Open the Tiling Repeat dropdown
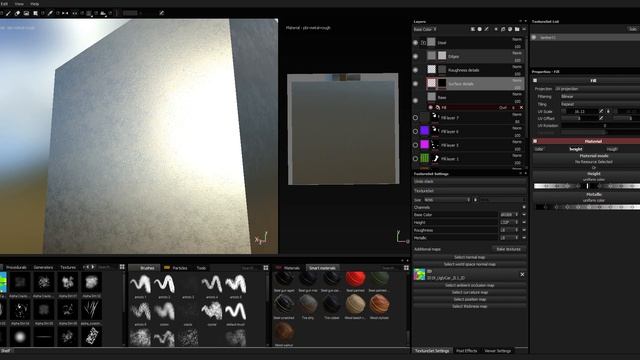 pyautogui.click(x=600, y=104)
